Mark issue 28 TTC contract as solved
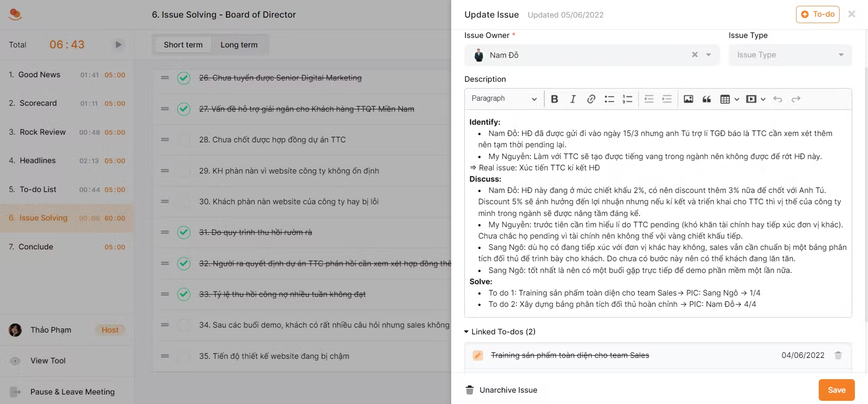Screen dimensions: 868x404 tap(184, 139)
